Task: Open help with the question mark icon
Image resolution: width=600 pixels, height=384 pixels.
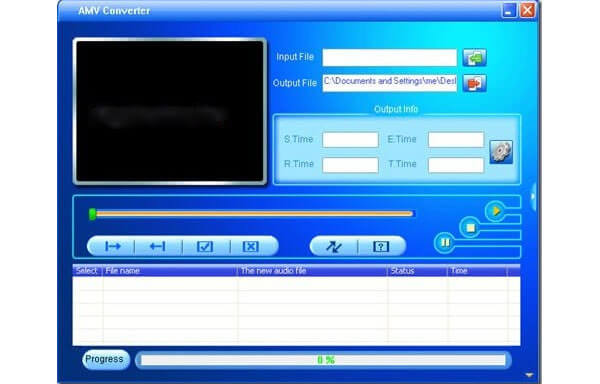Action: point(381,246)
